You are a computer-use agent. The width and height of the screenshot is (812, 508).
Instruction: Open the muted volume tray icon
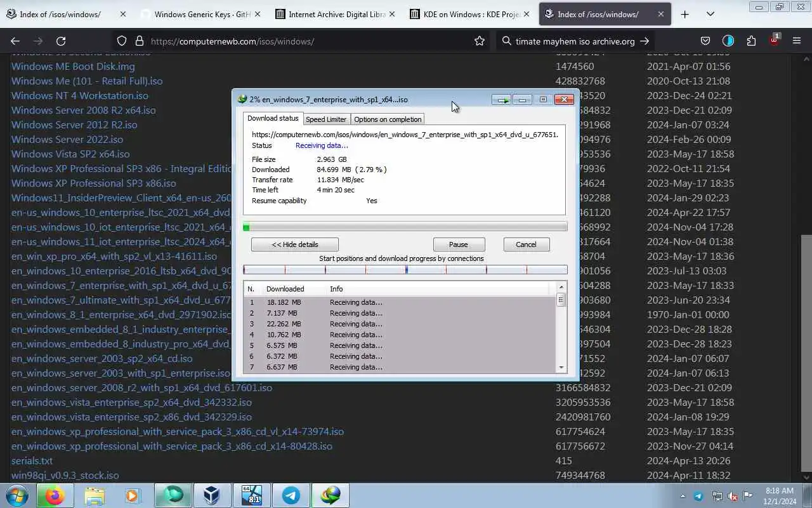(x=733, y=496)
